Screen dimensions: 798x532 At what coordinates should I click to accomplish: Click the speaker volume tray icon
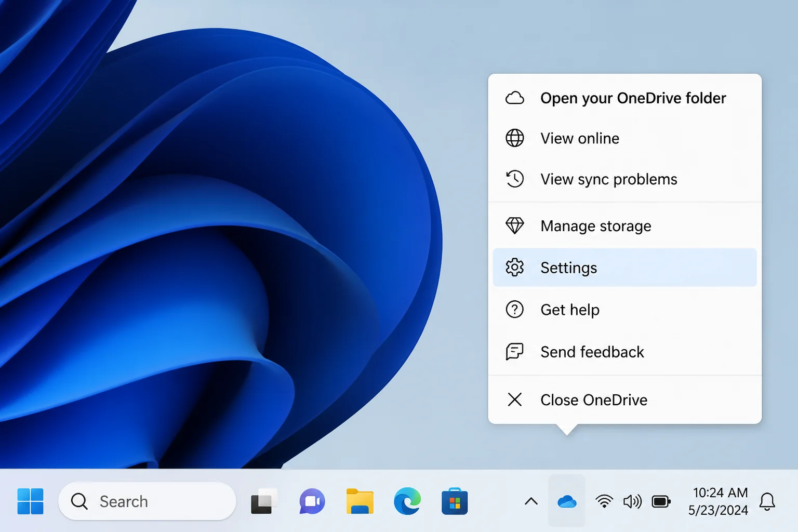[632, 501]
